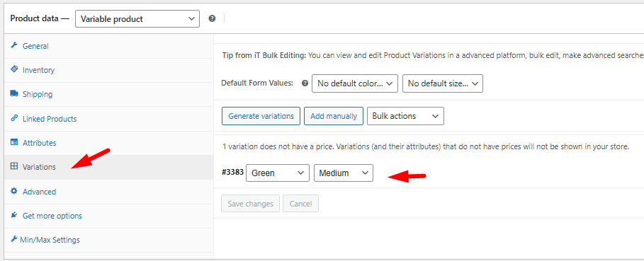Click the Advanced gear icon

coord(14,191)
